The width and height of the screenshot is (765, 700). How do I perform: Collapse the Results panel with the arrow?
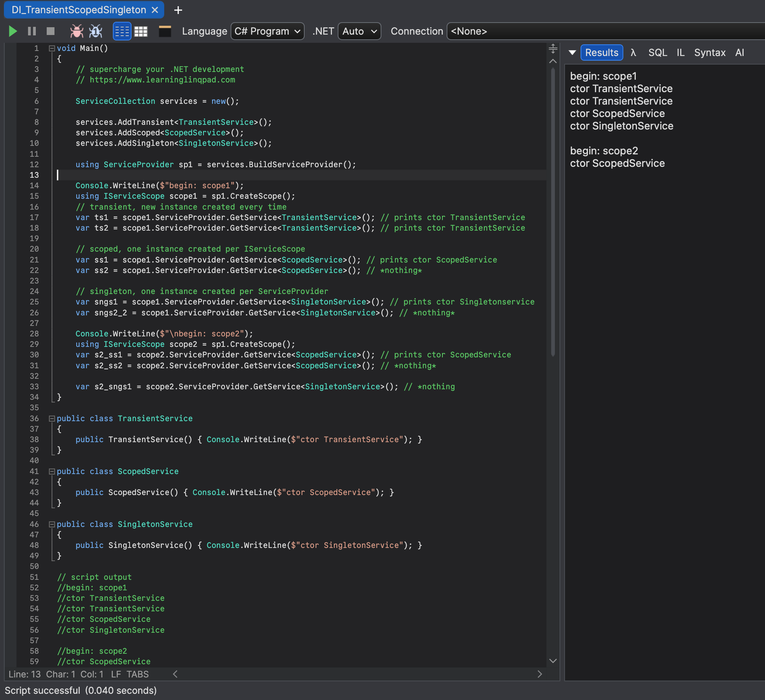[x=572, y=52]
